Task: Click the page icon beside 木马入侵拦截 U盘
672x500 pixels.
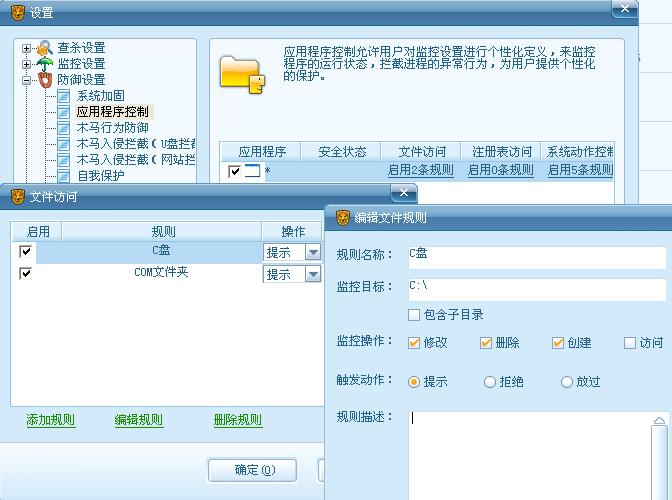Action: pyautogui.click(x=63, y=144)
